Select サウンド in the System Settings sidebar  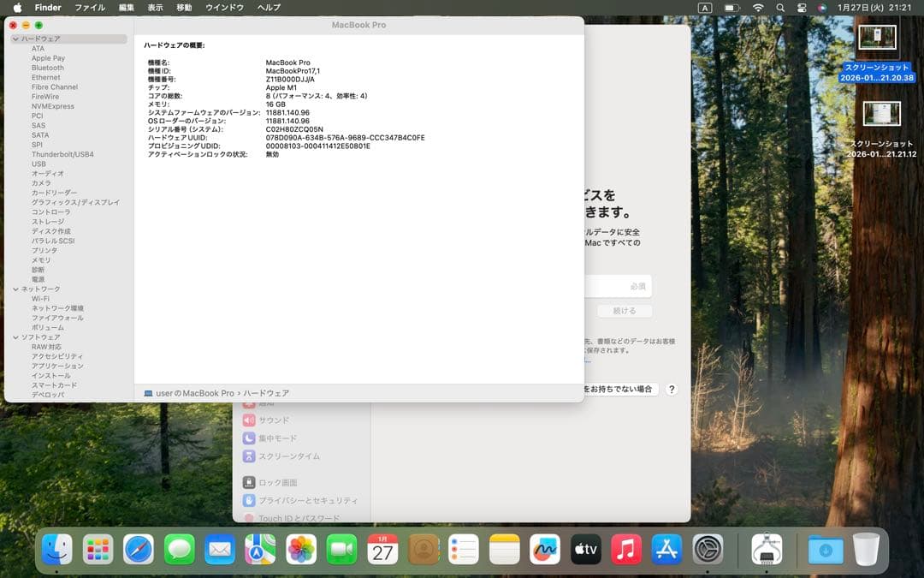[274, 420]
